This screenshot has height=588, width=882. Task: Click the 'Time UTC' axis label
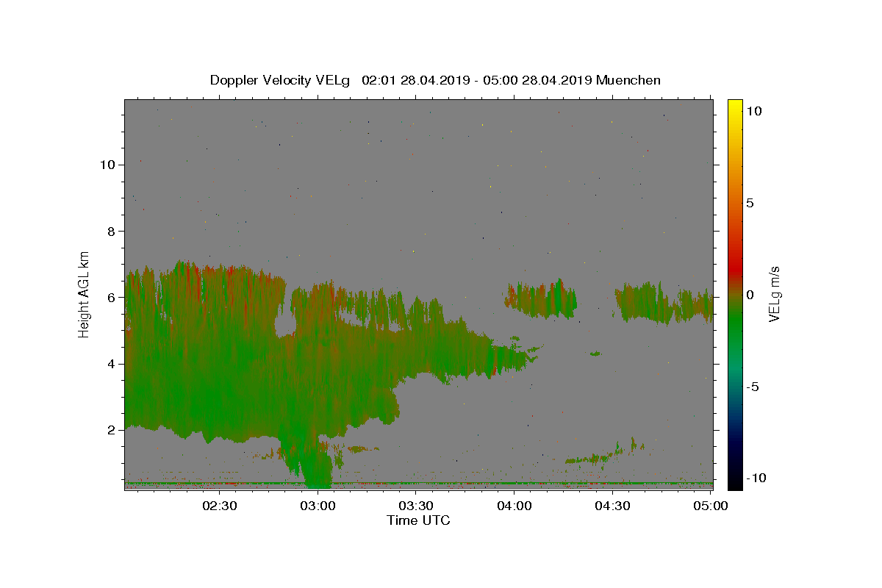pyautogui.click(x=418, y=520)
